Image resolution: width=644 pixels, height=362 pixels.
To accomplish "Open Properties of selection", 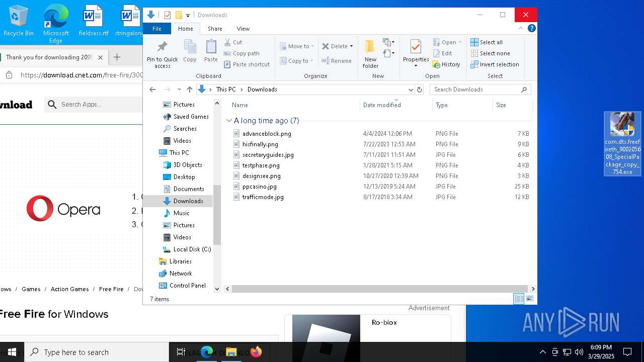I will 416,54.
